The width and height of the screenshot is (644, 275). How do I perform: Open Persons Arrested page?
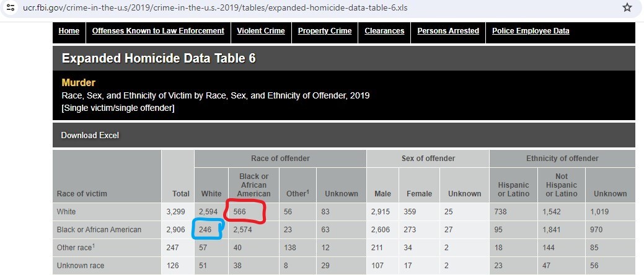pyautogui.click(x=448, y=31)
